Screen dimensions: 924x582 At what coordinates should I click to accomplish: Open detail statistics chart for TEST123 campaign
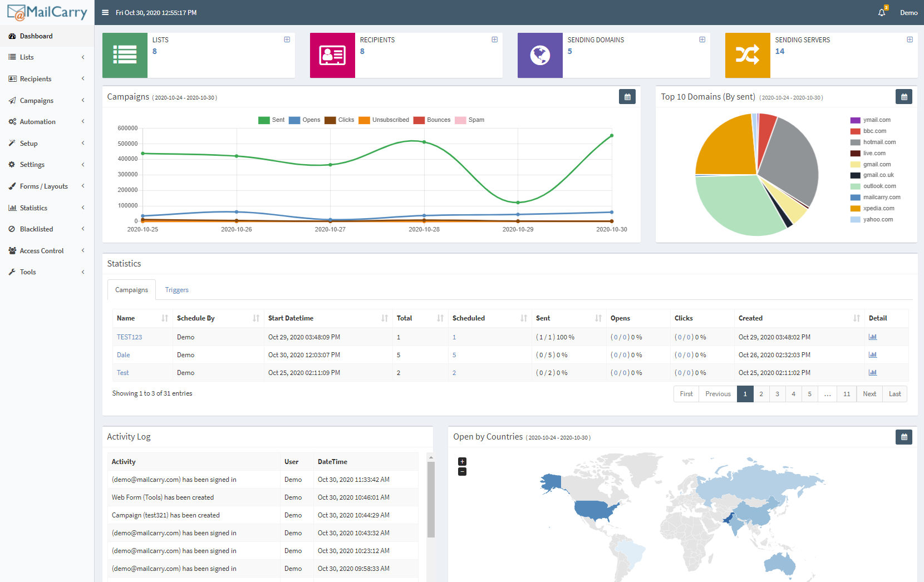[873, 337]
